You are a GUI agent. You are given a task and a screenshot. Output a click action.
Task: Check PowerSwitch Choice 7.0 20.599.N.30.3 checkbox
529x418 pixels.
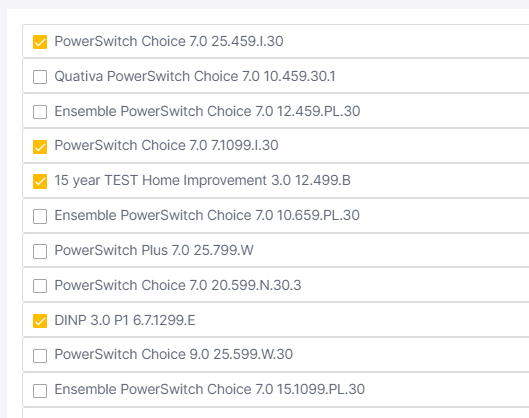[x=40, y=286]
